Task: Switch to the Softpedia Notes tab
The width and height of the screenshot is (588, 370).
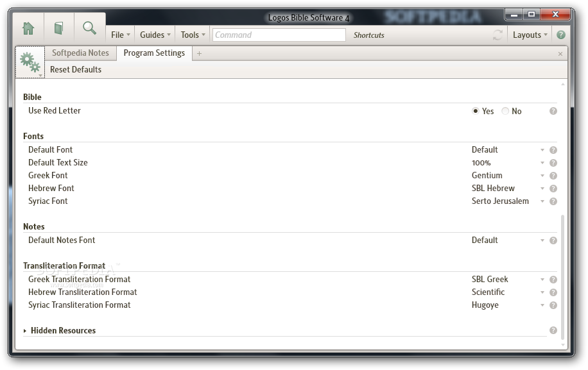Action: pyautogui.click(x=80, y=53)
